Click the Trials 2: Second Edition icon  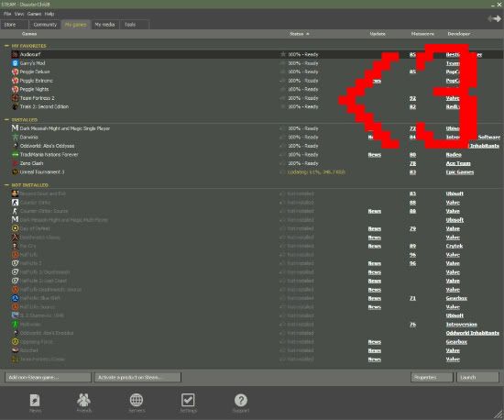coord(15,106)
